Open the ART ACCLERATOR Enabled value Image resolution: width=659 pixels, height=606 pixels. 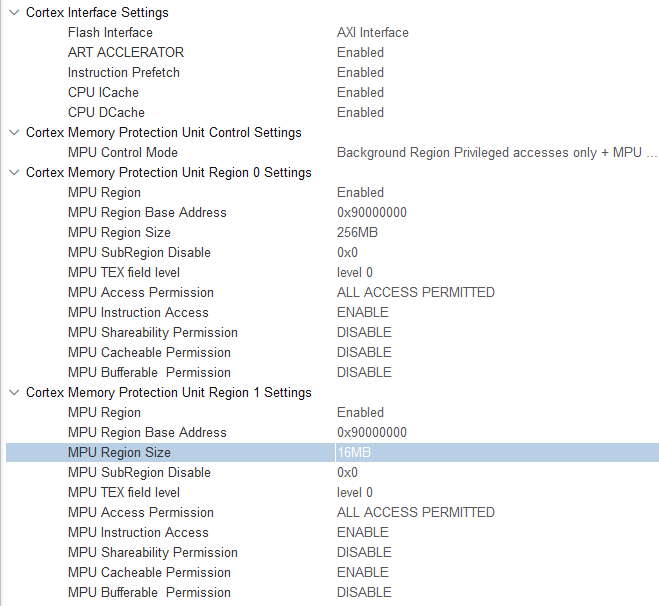tap(360, 52)
